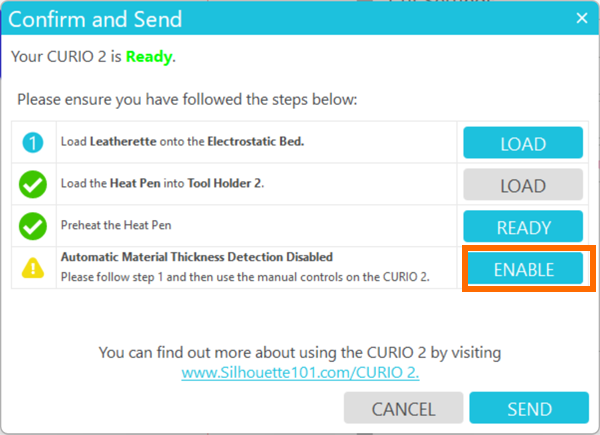The height and width of the screenshot is (435, 600).
Task: Open the Silhouette101.com/CURIO 2 link
Action: tap(300, 372)
